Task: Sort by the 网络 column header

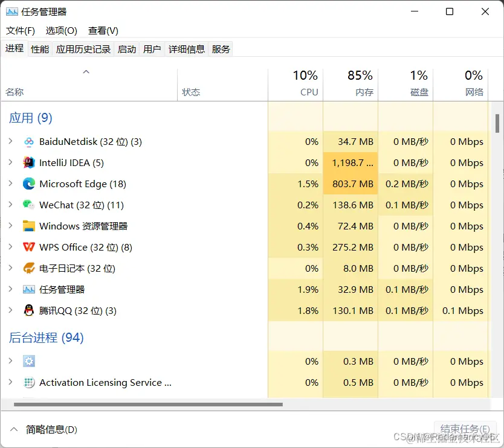Action: pyautogui.click(x=460, y=85)
